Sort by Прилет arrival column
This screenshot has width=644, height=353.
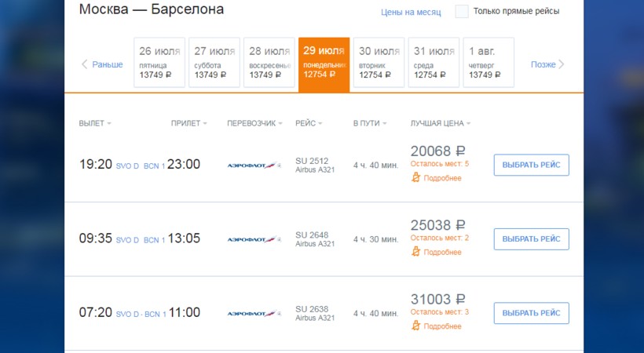click(x=188, y=124)
